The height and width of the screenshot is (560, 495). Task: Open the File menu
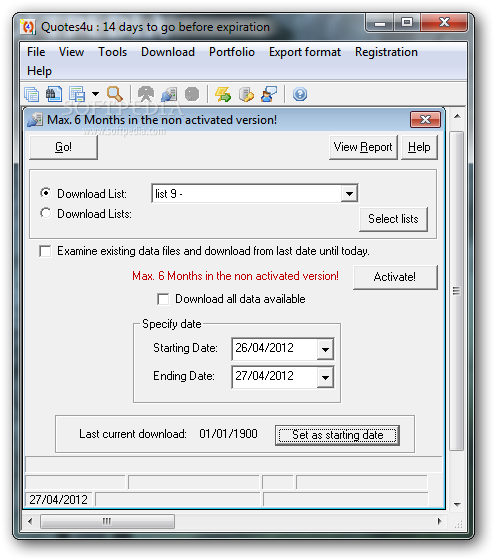tap(36, 52)
